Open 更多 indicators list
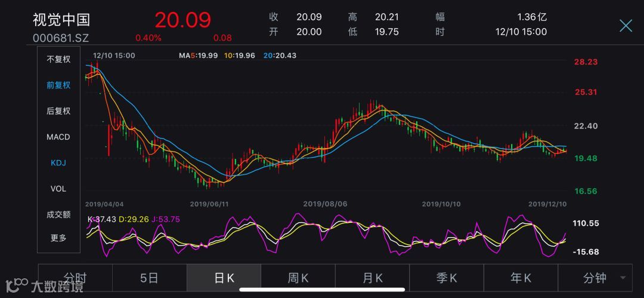 (58, 238)
